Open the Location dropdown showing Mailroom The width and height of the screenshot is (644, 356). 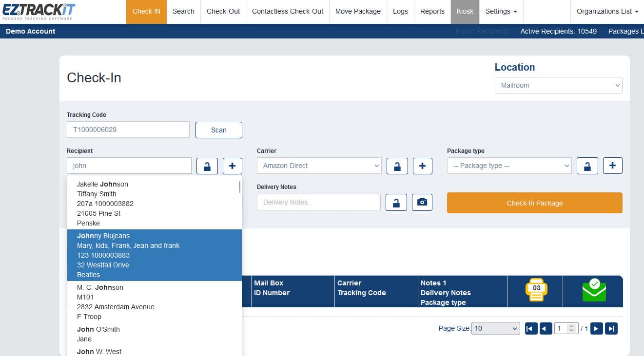click(558, 85)
